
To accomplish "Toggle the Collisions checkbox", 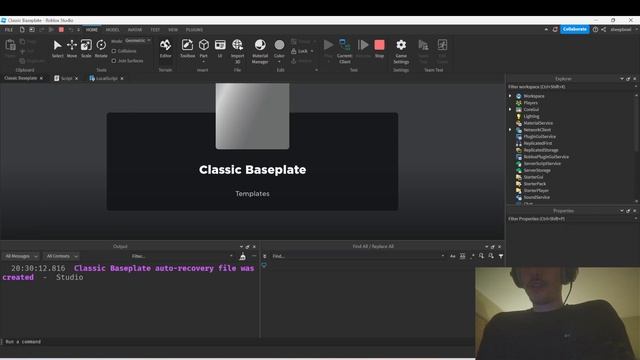I will tap(114, 51).
